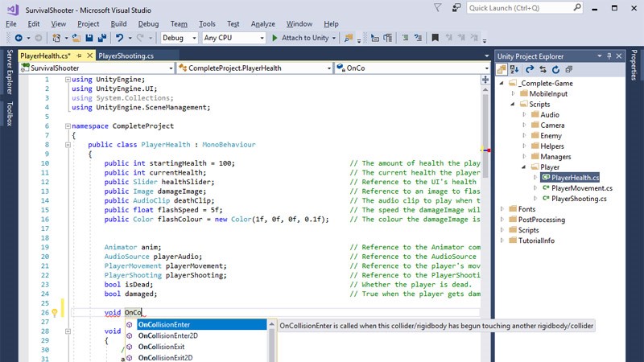Viewport: 644px width, 362px height.
Task: Start debugging with Attach to Unity
Action: (x=301, y=38)
